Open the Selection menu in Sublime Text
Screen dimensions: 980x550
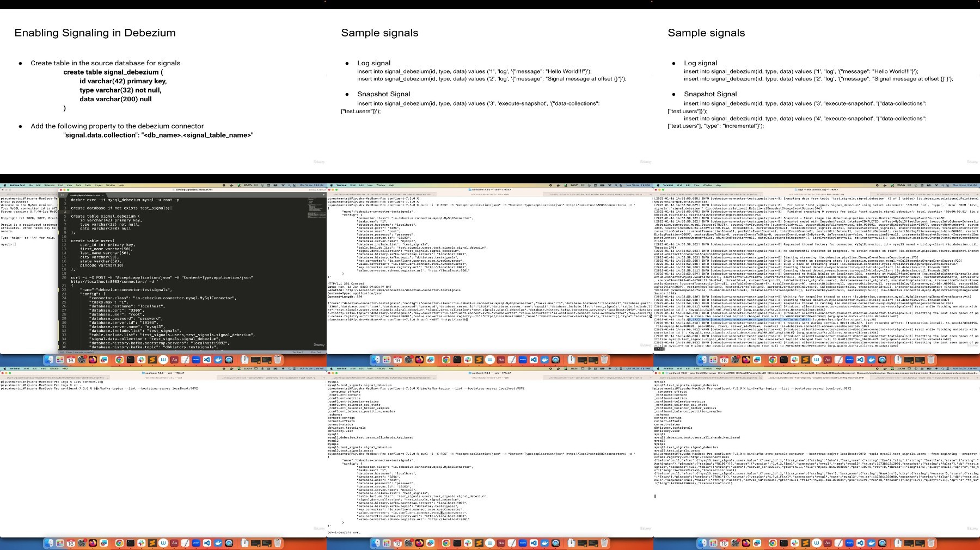pyautogui.click(x=50, y=185)
